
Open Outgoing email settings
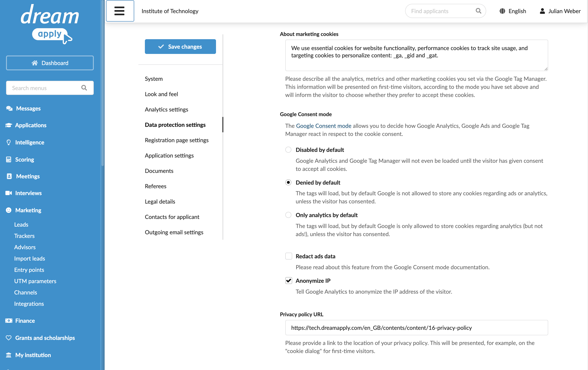coord(174,232)
